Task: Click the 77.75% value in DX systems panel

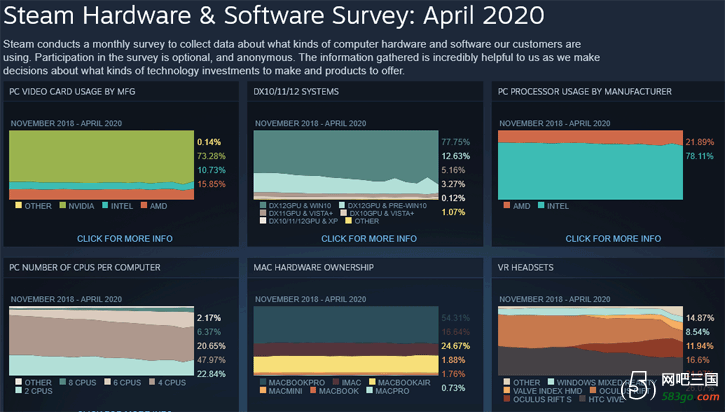Action: click(455, 142)
